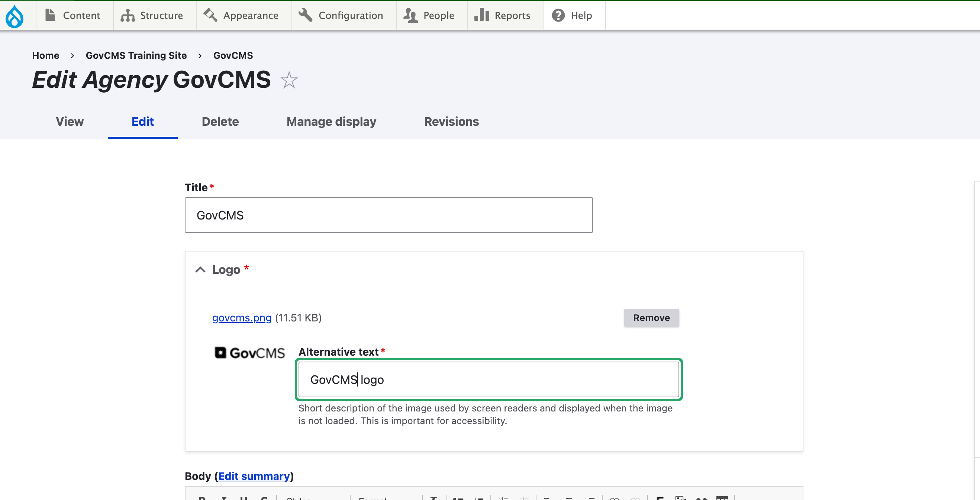
Task: Switch to the Revisions tab
Action: 451,122
